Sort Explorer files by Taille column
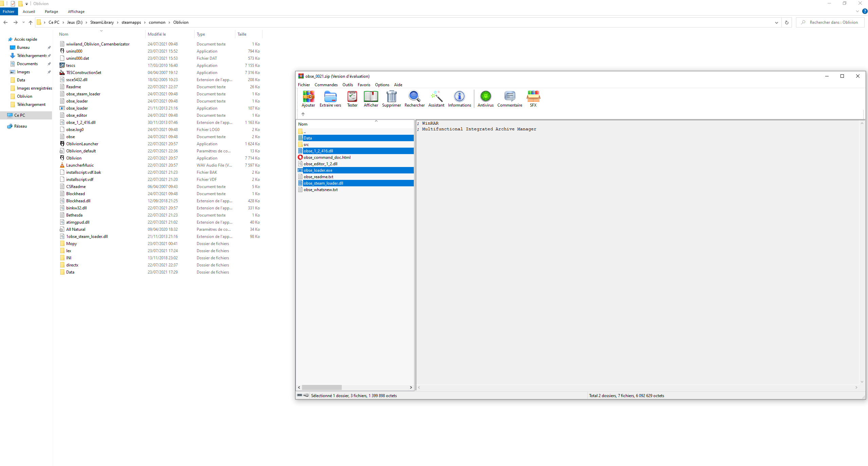 [x=249, y=34]
